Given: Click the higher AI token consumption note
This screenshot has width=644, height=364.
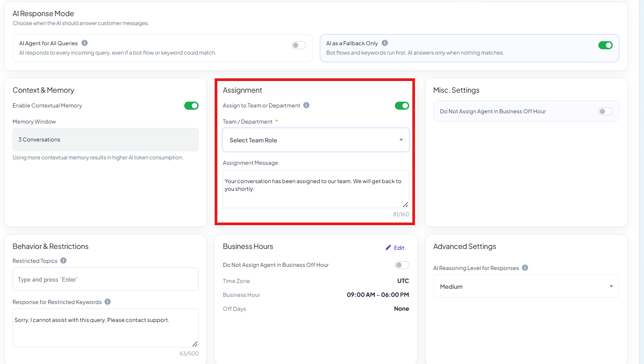Looking at the screenshot, I should coord(98,158).
